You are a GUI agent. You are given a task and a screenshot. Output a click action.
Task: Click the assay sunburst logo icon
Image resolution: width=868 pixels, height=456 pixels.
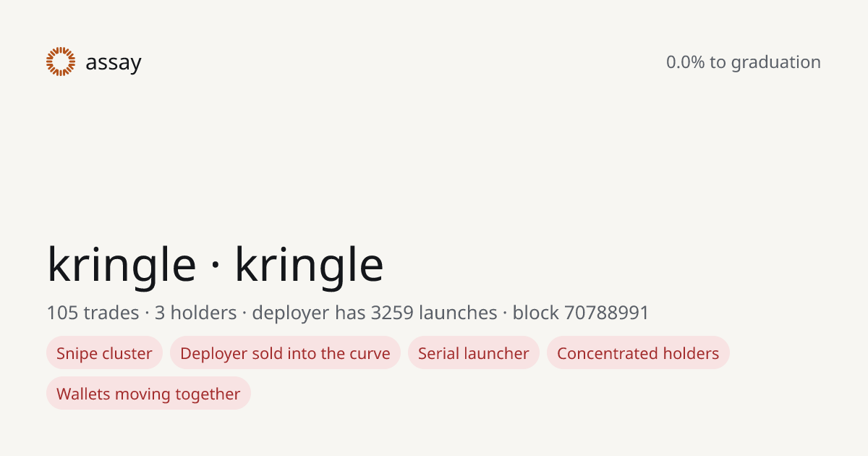[61, 62]
